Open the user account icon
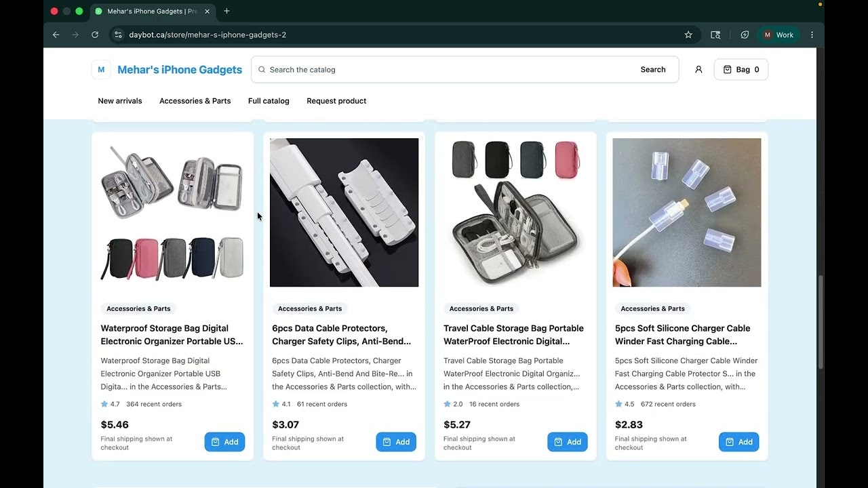 point(698,69)
